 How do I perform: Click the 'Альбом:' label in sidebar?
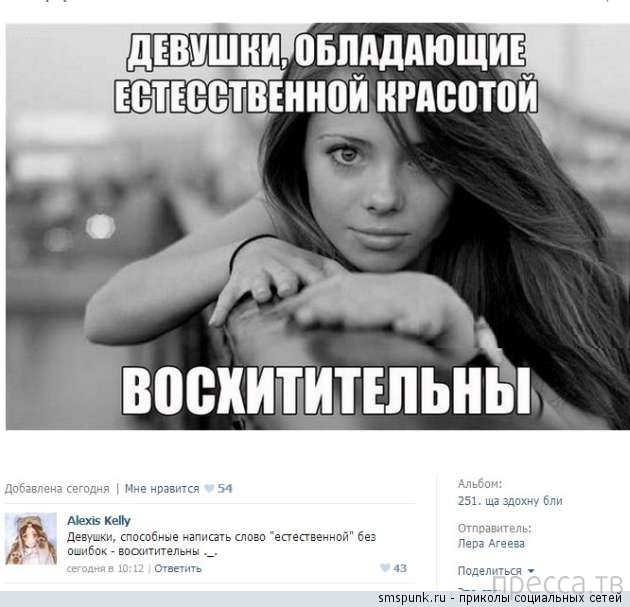480,484
